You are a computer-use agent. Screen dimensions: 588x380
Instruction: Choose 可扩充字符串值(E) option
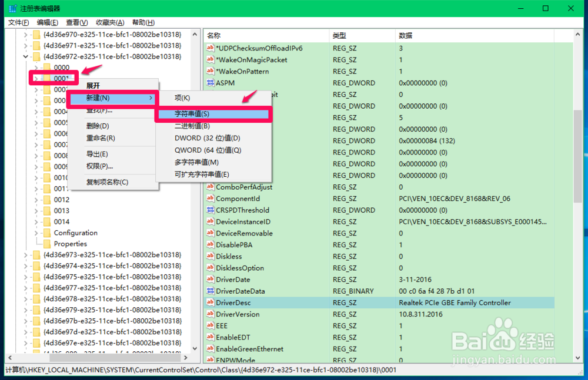(213, 174)
